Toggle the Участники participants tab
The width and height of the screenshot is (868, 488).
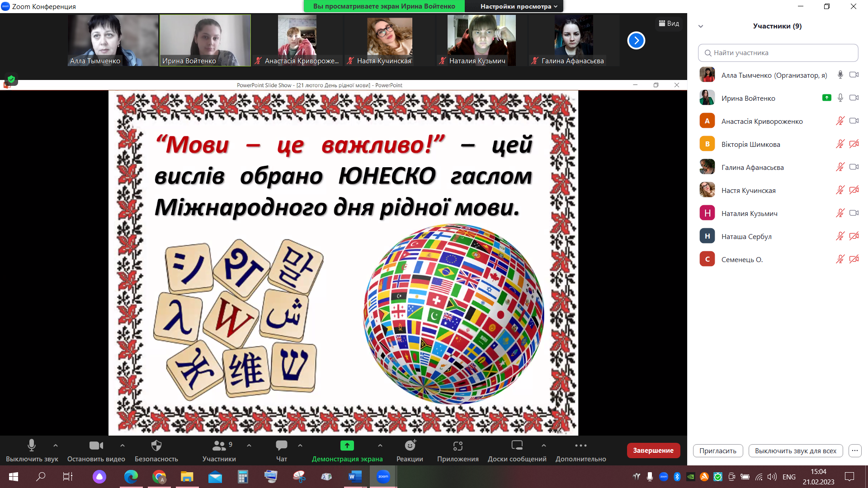pyautogui.click(x=219, y=446)
